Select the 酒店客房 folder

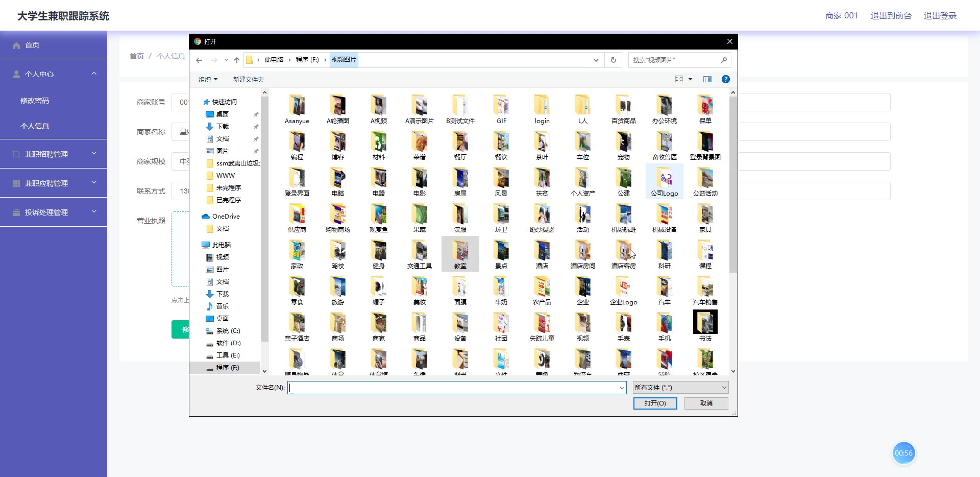tap(624, 254)
